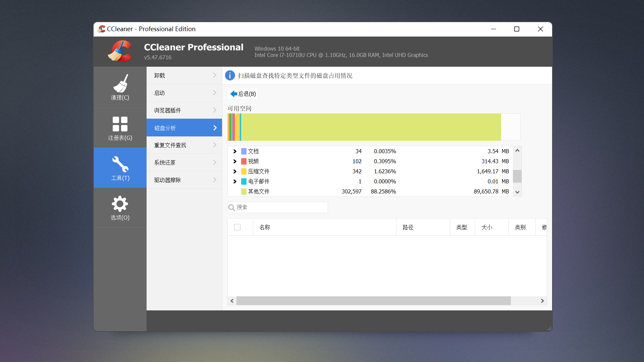Open 选项(O) settings gear
This screenshot has height=362, width=644.
coord(120,208)
